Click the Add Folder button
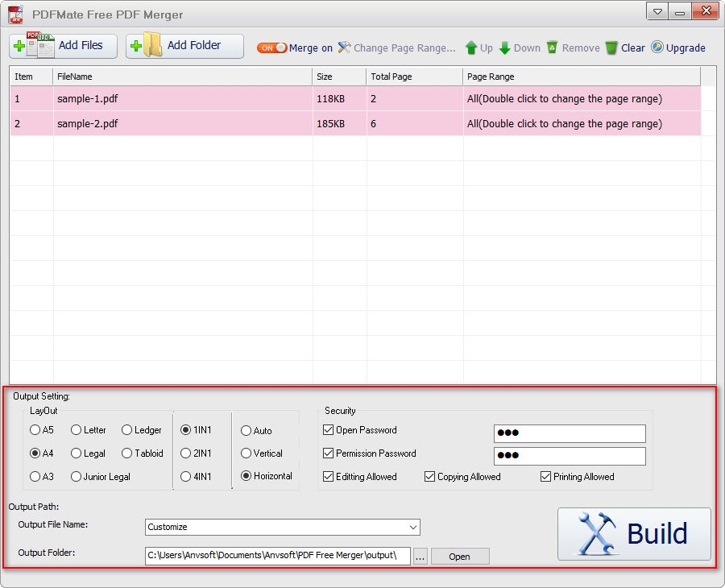Viewport: 725px width, 588px height. tap(184, 46)
